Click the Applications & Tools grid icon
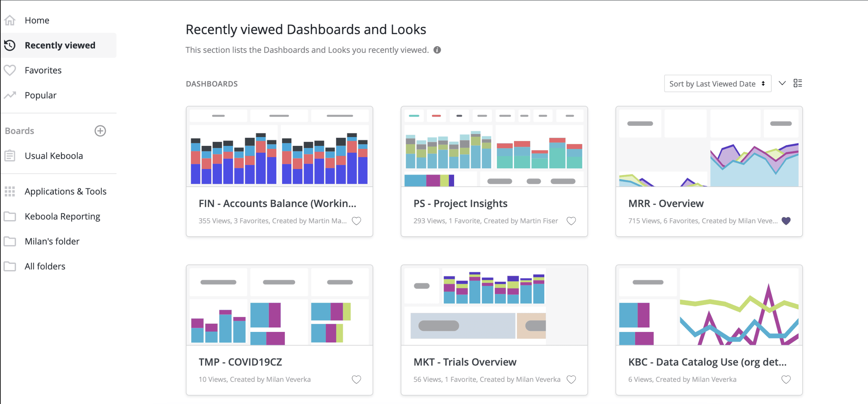This screenshot has height=404, width=868. coord(10,191)
